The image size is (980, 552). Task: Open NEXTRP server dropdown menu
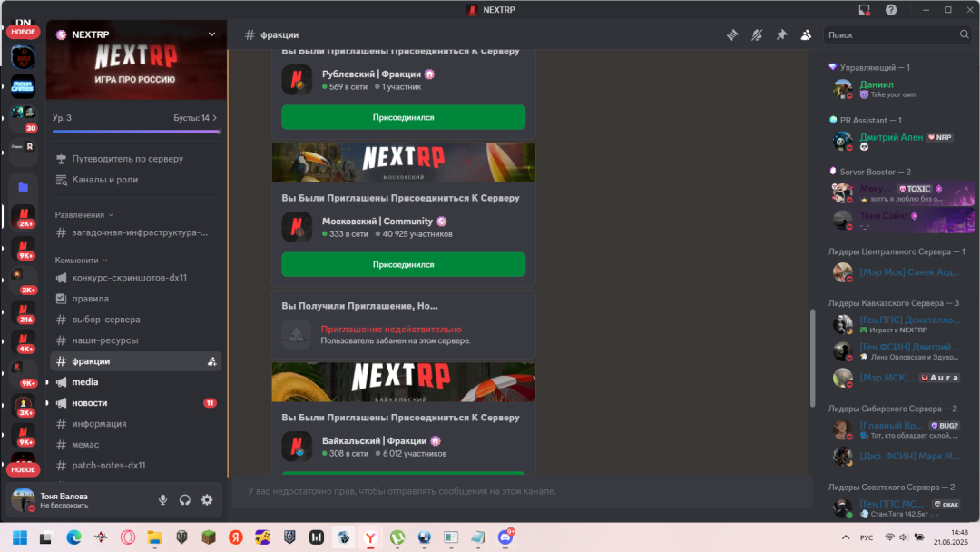(x=211, y=34)
